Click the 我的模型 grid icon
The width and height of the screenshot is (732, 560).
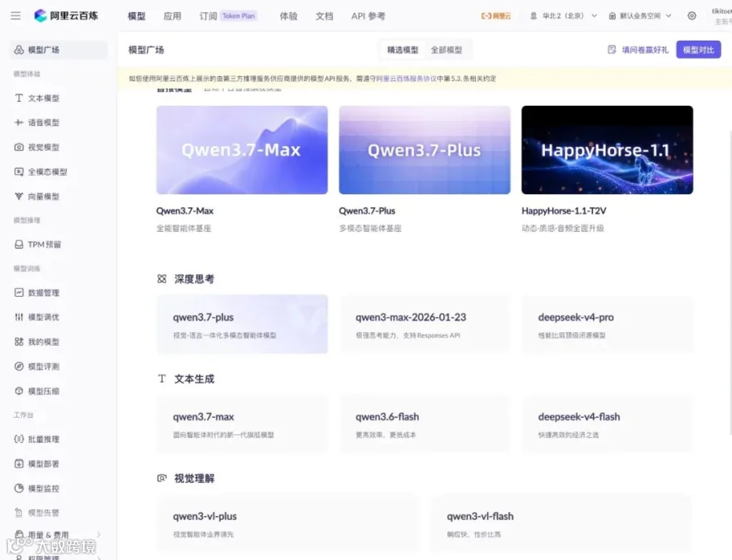coord(19,341)
